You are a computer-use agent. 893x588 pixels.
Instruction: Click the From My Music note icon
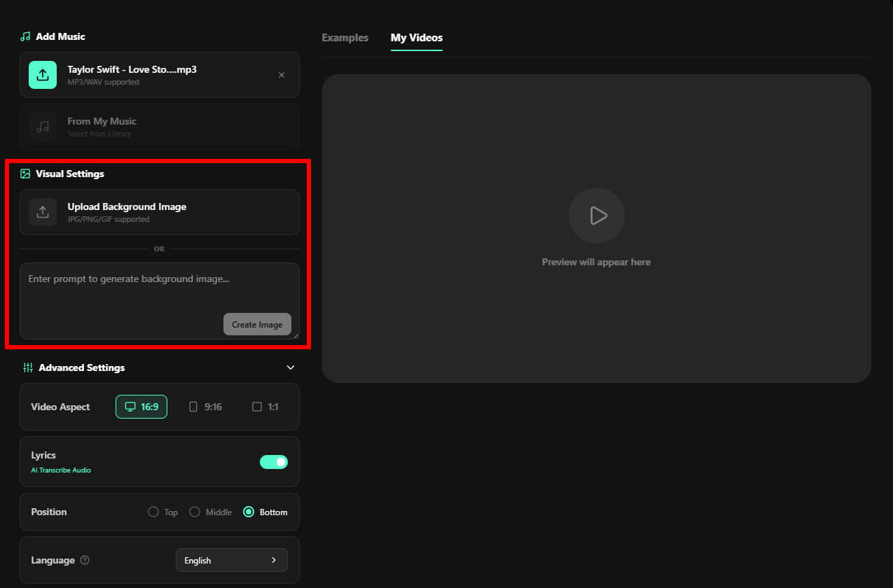click(43, 127)
